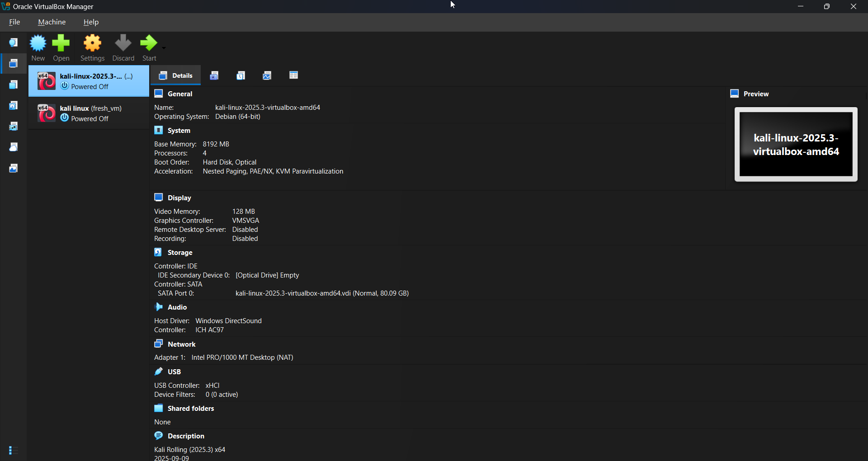This screenshot has width=868, height=461.
Task: Click the Storage section header link
Action: click(x=179, y=253)
